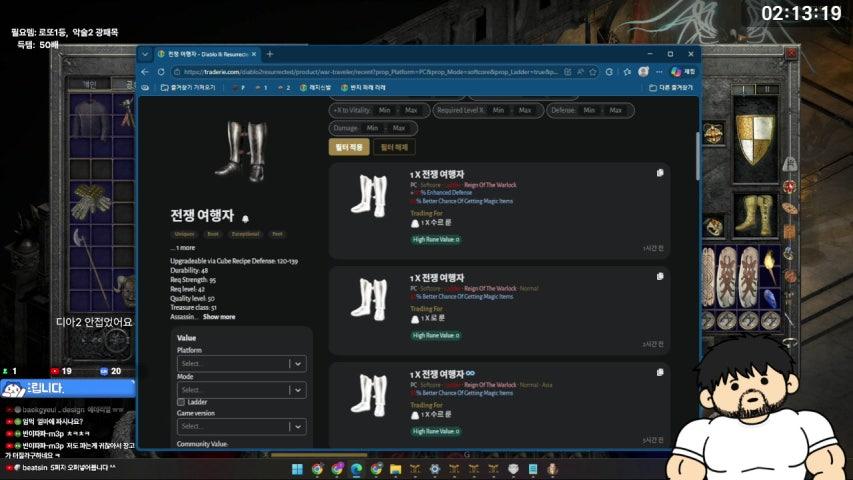The height and width of the screenshot is (480, 853).
Task: Click the '... 1 more' tags link
Action: point(183,248)
